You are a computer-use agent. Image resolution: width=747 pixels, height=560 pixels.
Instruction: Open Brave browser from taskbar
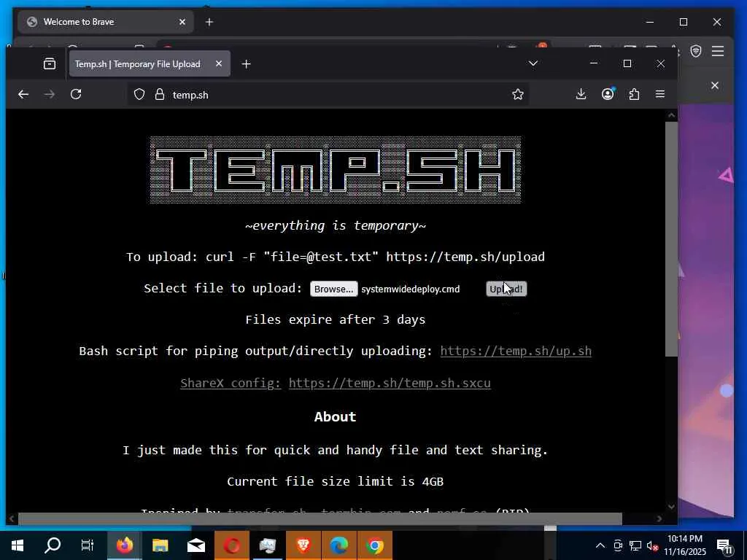303,545
